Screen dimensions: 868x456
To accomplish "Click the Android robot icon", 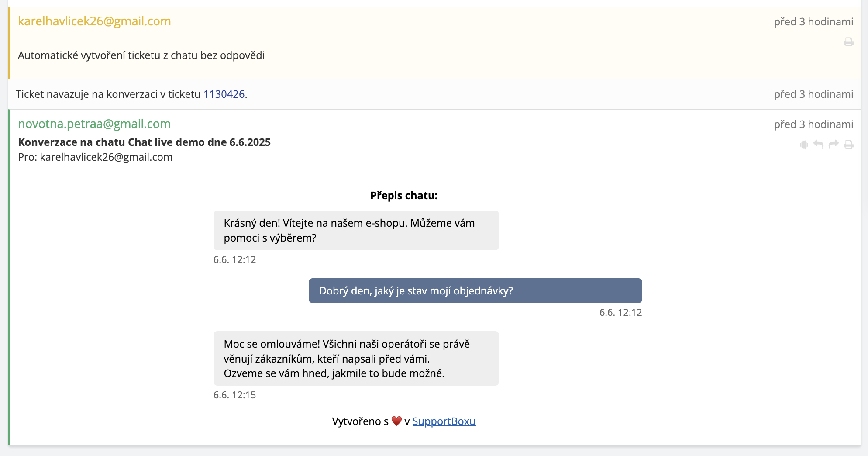I will pos(804,145).
